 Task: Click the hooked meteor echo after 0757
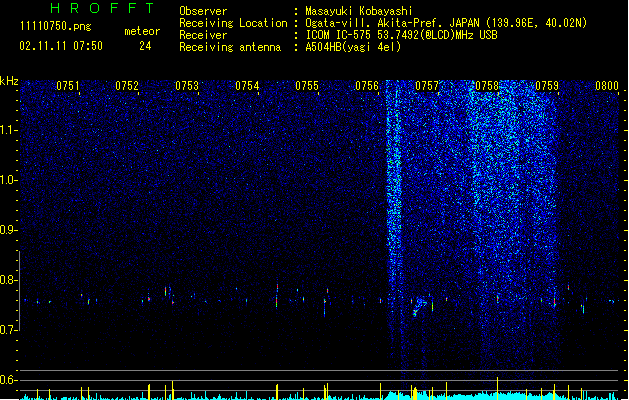coord(420,306)
